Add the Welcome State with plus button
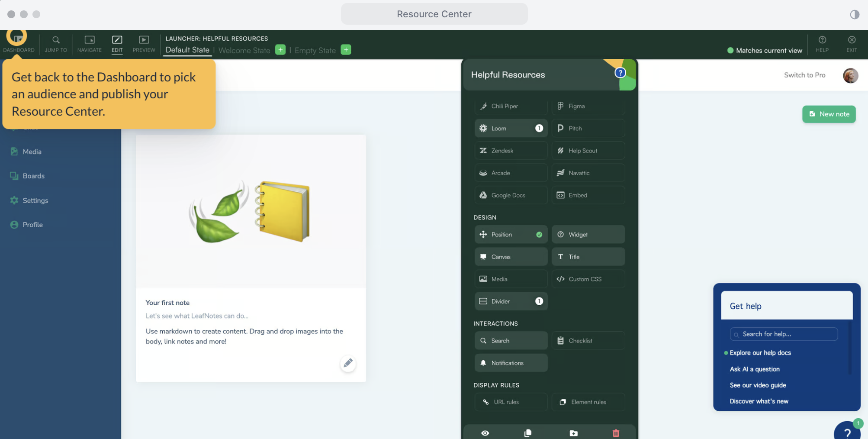The height and width of the screenshot is (439, 868). coord(280,50)
